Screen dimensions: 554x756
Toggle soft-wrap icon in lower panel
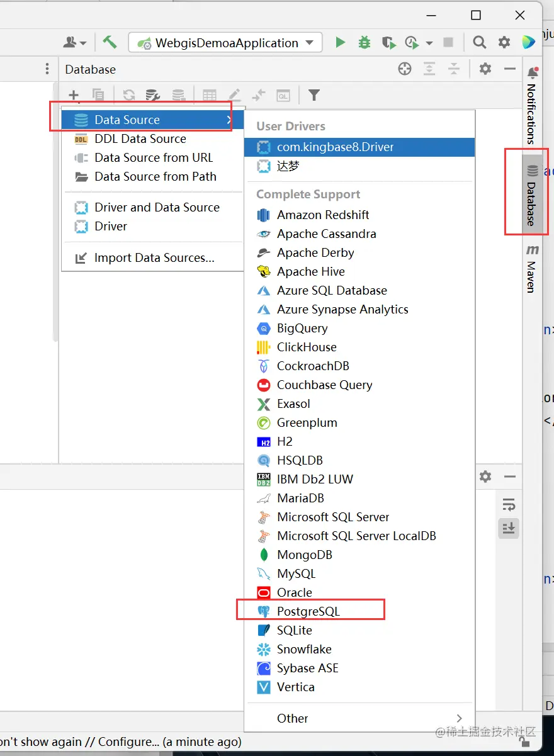click(509, 505)
